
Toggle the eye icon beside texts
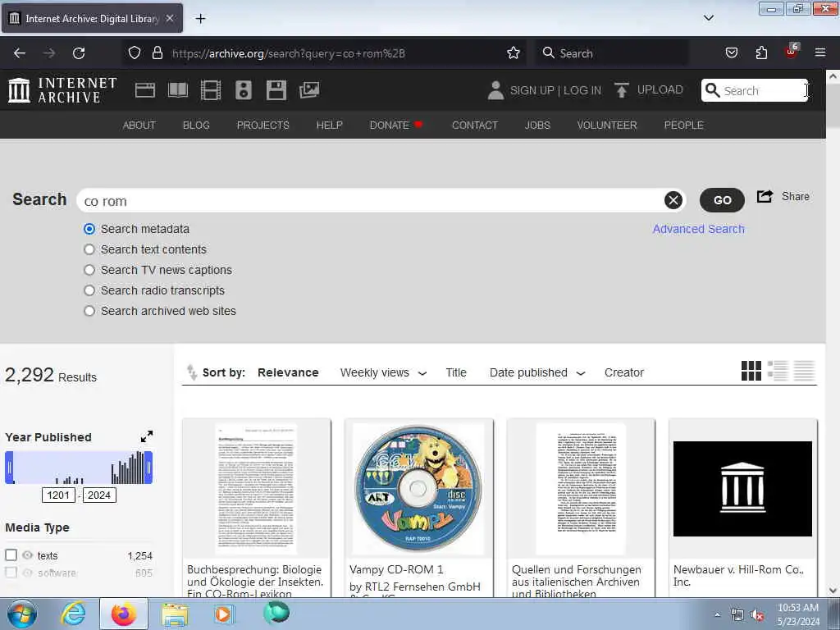tap(27, 555)
